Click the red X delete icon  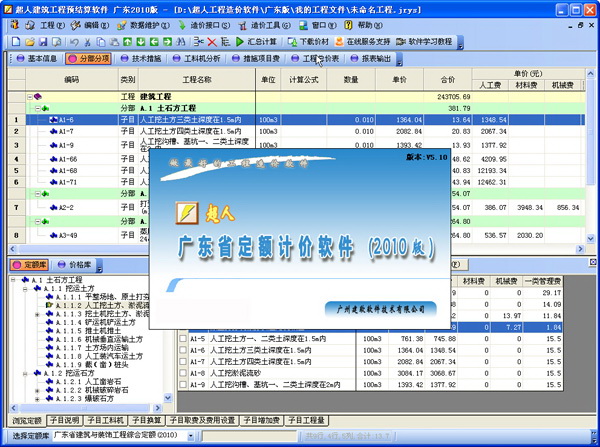coord(212,42)
